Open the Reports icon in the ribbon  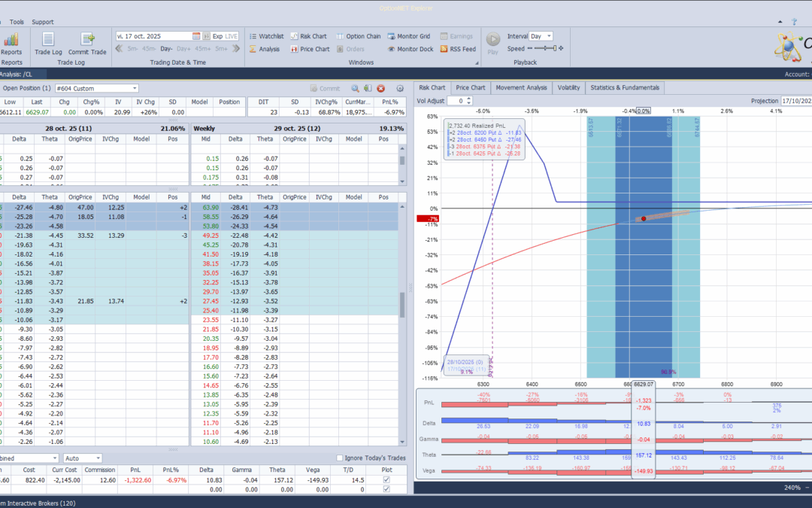click(x=11, y=44)
